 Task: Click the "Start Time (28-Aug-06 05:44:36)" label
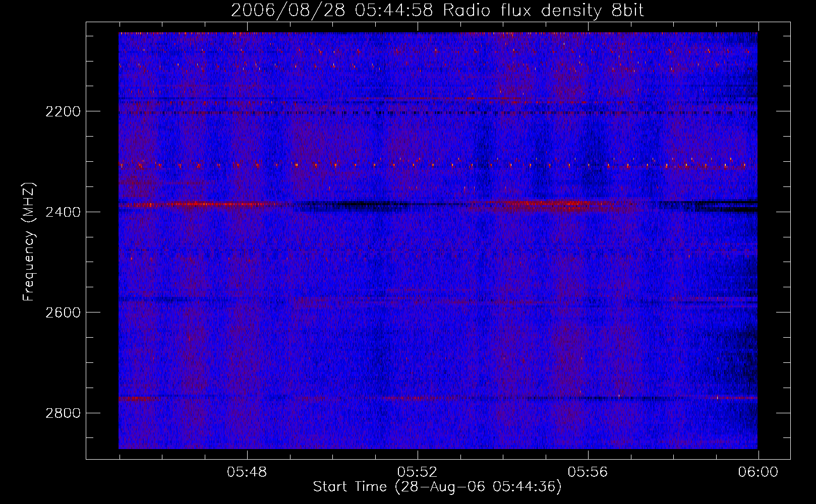[437, 487]
